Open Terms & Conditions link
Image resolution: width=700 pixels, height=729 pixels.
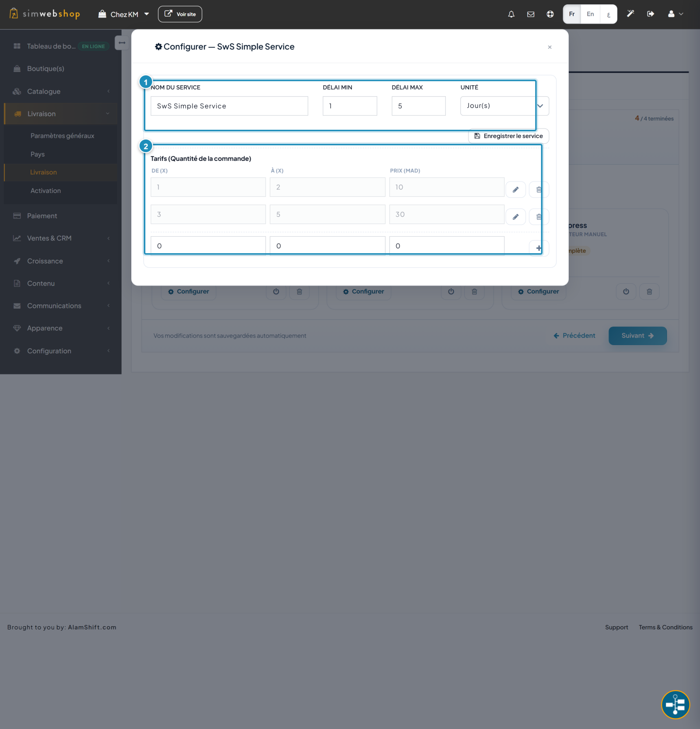(x=665, y=627)
